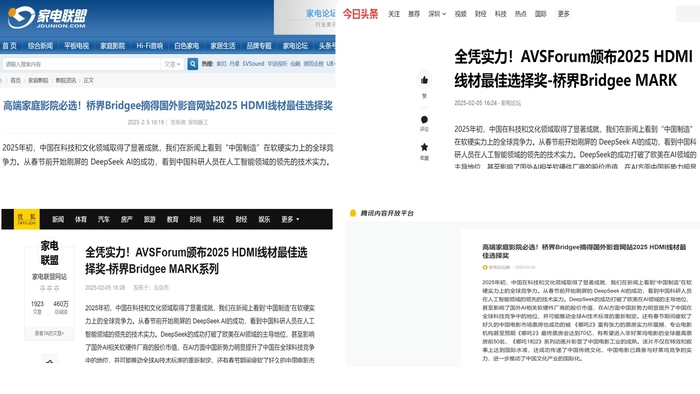Click the yellow Sohu logo
The width and height of the screenshot is (700, 394).
click(x=27, y=219)
